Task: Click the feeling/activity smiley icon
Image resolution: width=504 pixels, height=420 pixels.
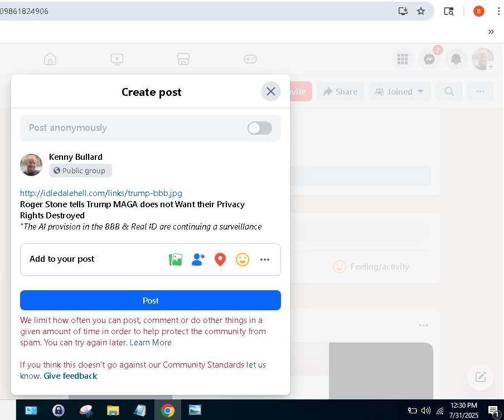Action: pos(243,260)
